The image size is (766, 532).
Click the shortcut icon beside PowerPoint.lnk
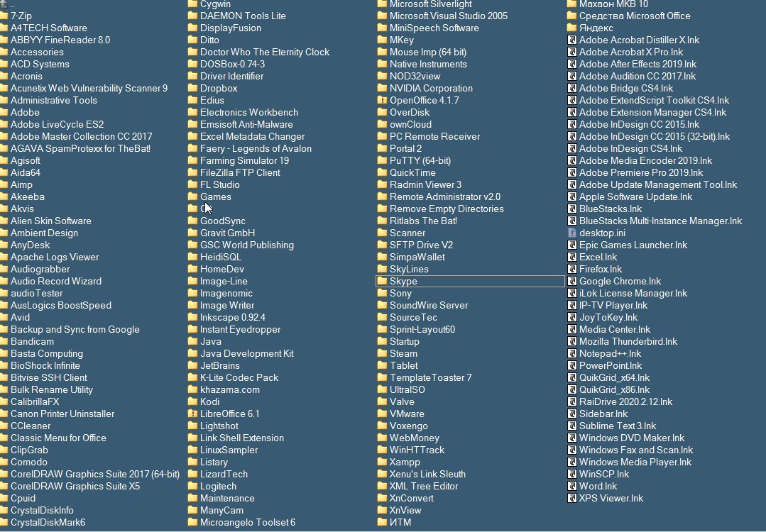(571, 365)
